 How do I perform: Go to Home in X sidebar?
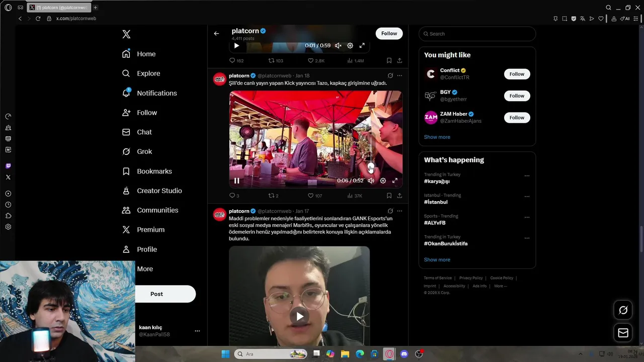click(x=139, y=54)
